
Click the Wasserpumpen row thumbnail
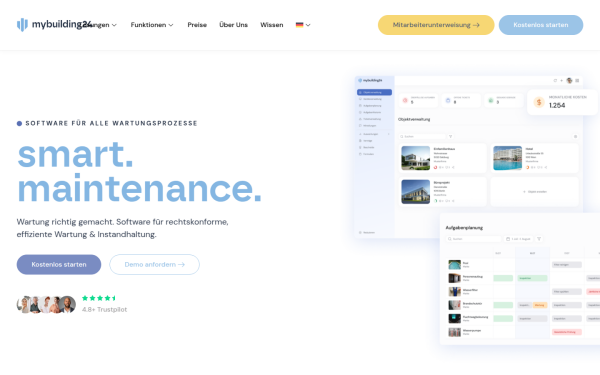[455, 332]
